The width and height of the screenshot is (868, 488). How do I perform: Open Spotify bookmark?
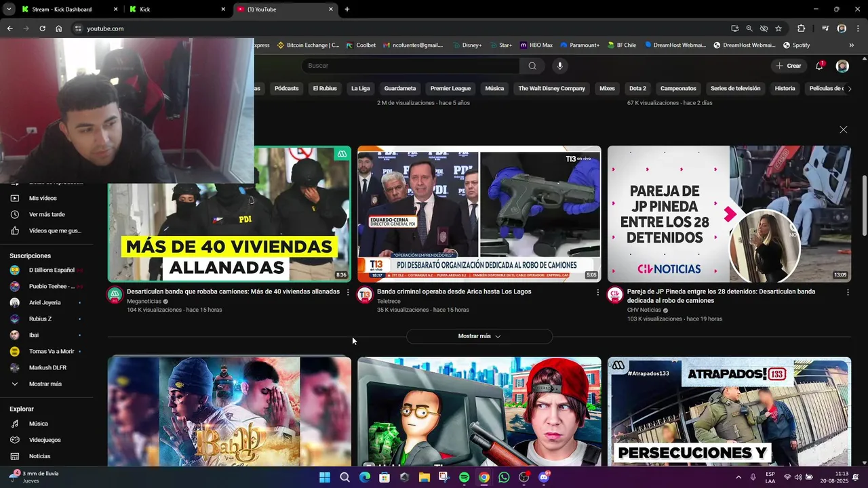pos(797,45)
